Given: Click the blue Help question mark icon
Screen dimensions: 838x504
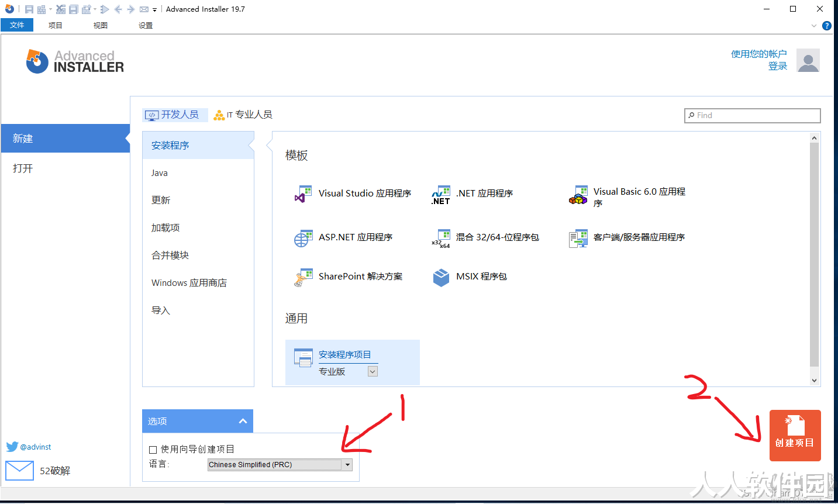Looking at the screenshot, I should (827, 26).
